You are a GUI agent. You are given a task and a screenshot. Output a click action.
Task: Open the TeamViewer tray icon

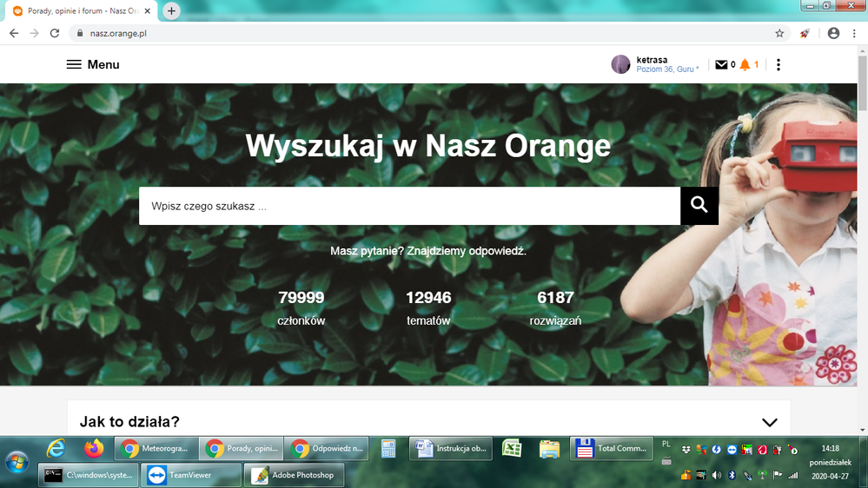tap(732, 450)
